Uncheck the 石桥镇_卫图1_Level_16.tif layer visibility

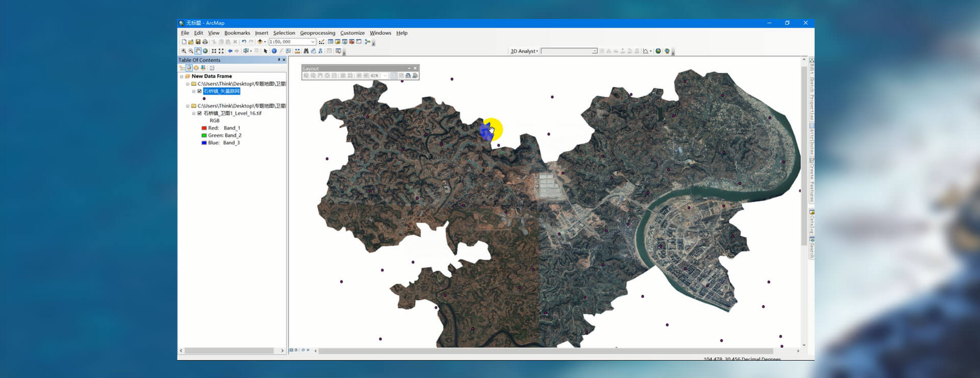click(x=200, y=113)
